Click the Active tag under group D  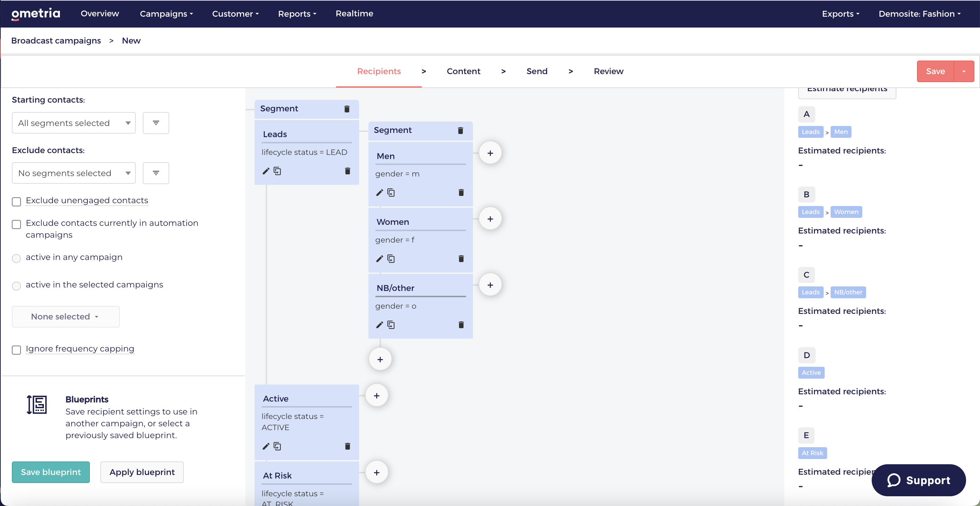[811, 373]
